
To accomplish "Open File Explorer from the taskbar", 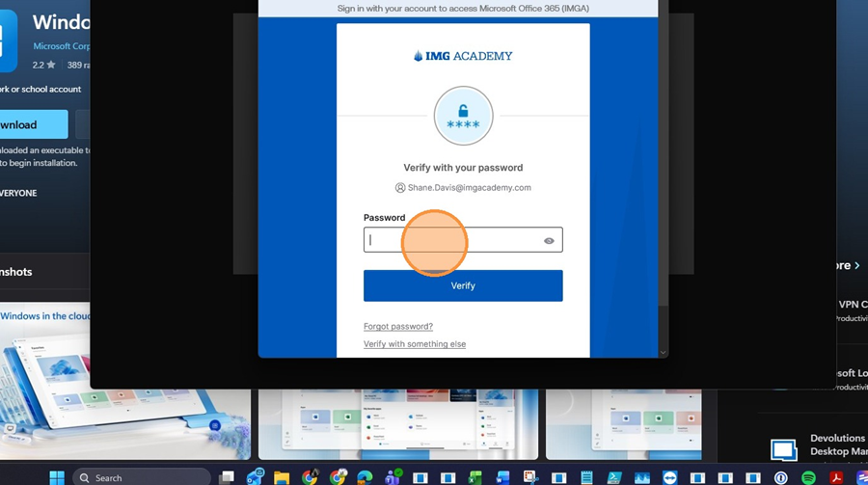I will pyautogui.click(x=282, y=477).
